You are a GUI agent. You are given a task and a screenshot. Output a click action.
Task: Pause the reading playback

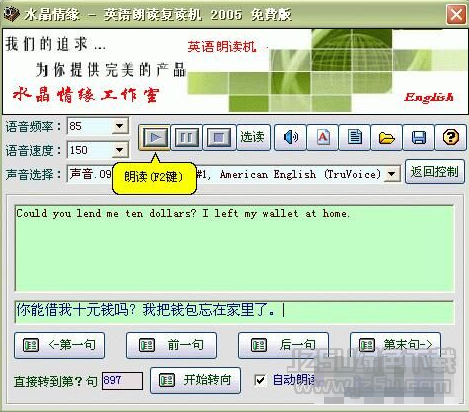[x=186, y=137]
